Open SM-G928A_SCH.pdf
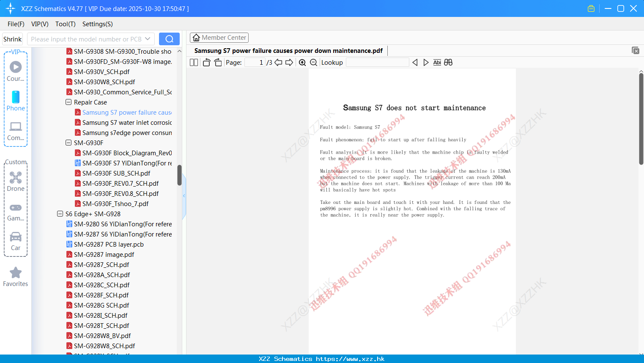This screenshot has height=363, width=644. [x=98, y=275]
